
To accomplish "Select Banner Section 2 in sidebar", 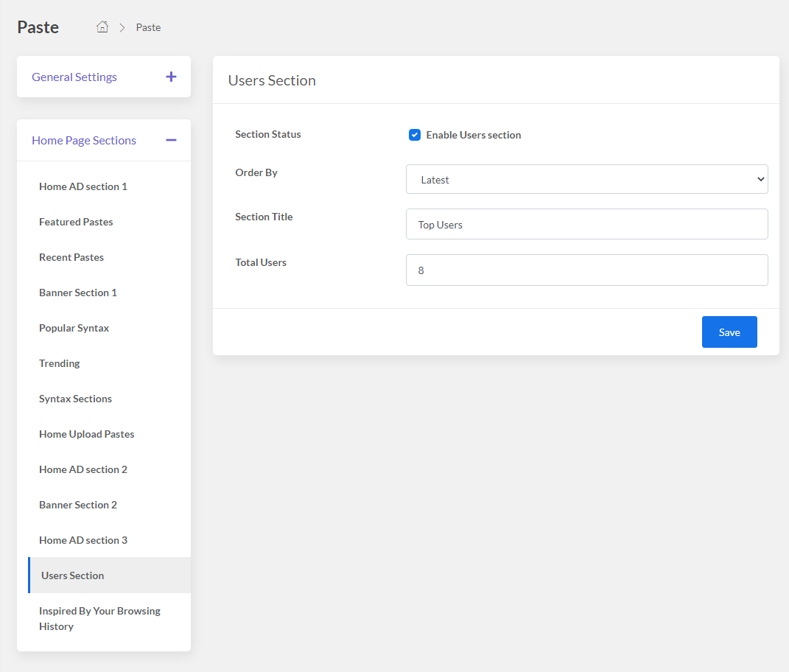I will coord(78,505).
